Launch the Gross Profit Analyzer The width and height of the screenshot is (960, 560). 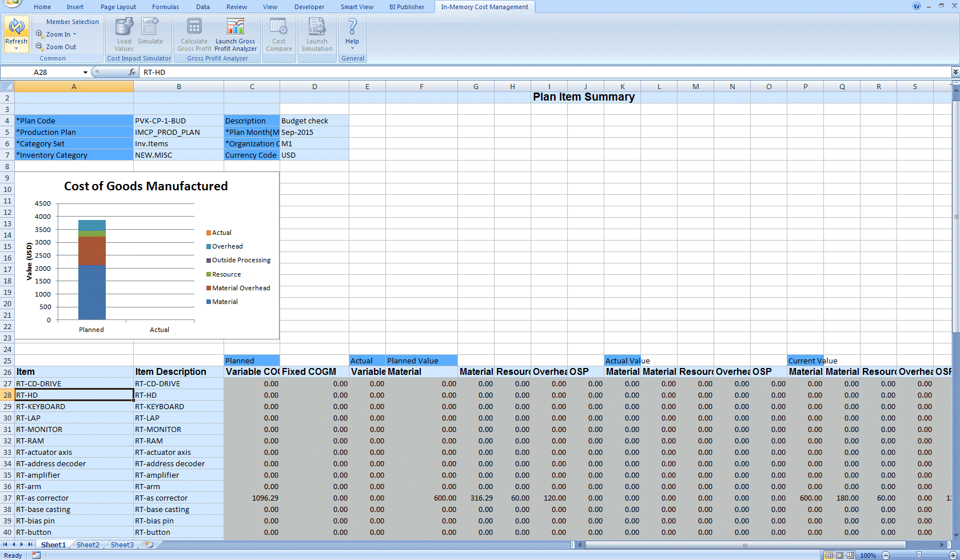[236, 34]
